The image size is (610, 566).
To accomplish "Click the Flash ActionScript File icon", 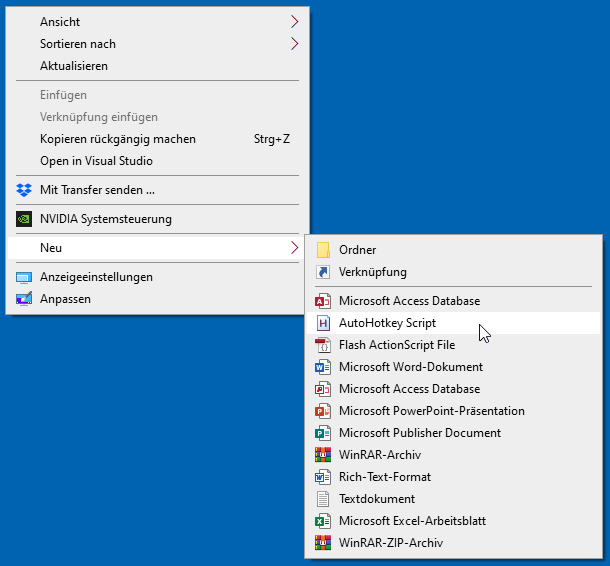I will (x=323, y=345).
